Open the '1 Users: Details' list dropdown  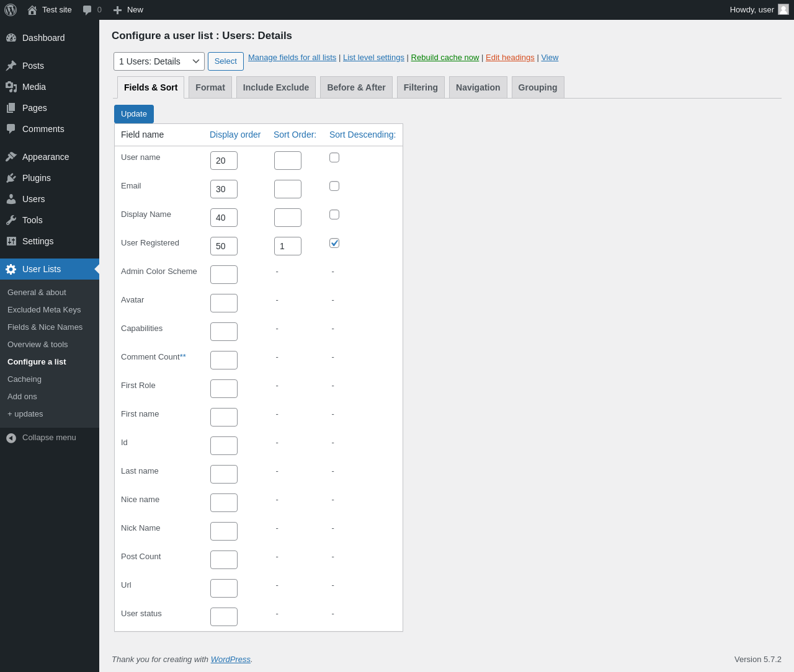pos(159,61)
